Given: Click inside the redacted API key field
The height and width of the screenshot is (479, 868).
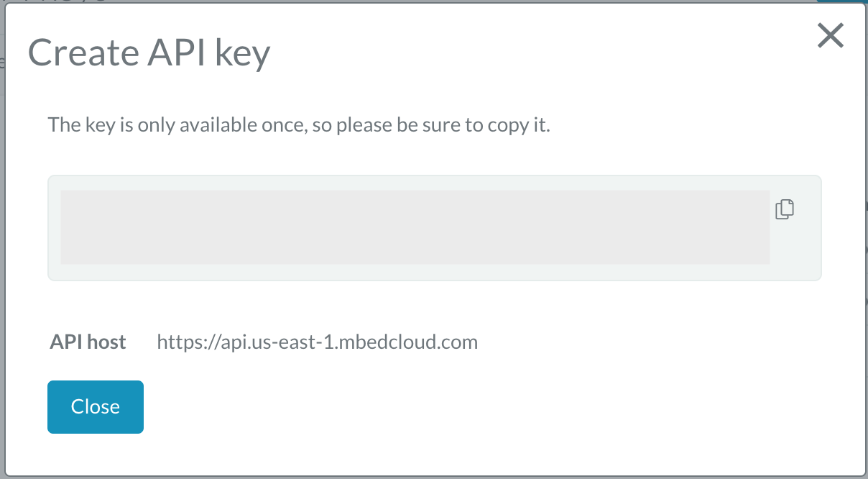Looking at the screenshot, I should tap(415, 227).
